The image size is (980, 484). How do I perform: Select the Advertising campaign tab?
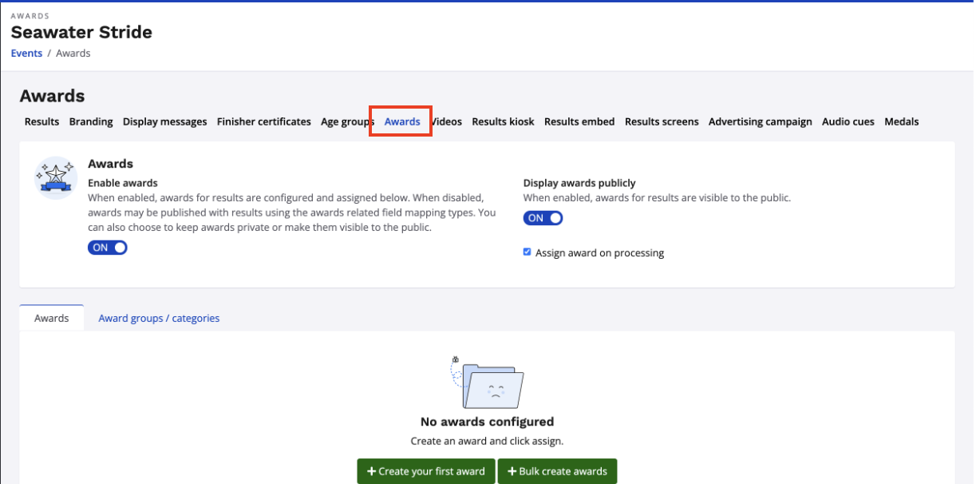point(760,122)
